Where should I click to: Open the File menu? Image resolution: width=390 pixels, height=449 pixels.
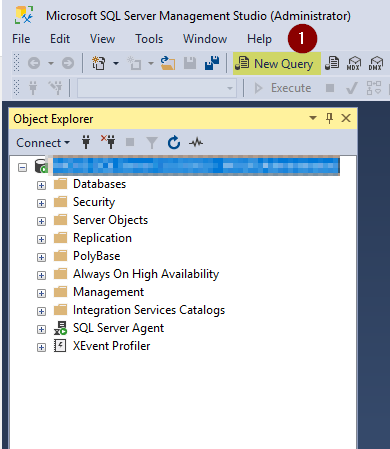click(21, 39)
